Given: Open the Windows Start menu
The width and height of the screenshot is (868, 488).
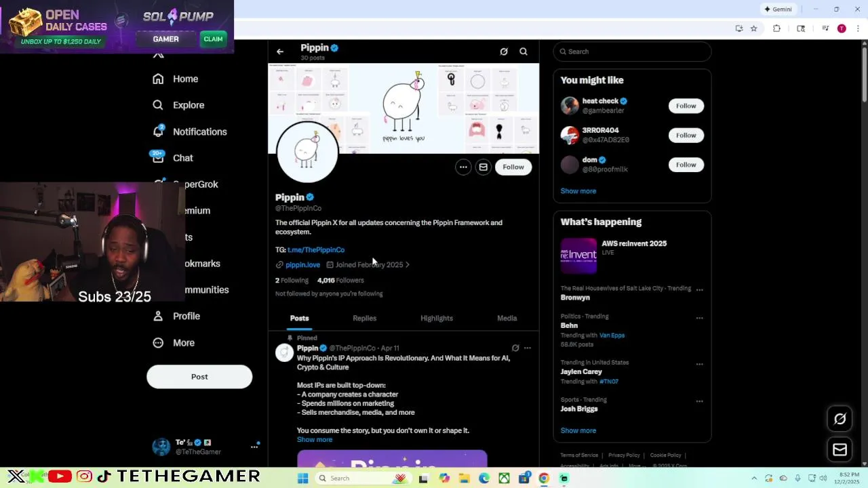Looking at the screenshot, I should coord(303,479).
